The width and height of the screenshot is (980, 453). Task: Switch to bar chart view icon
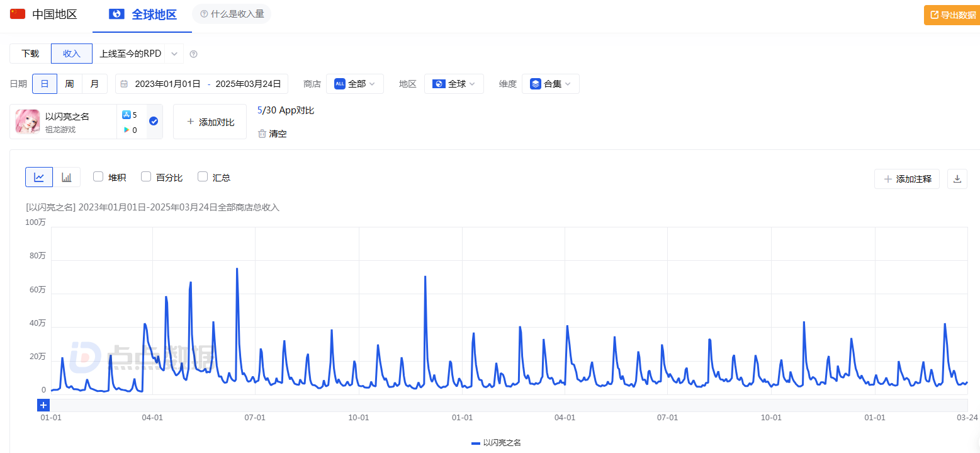pyautogui.click(x=67, y=177)
